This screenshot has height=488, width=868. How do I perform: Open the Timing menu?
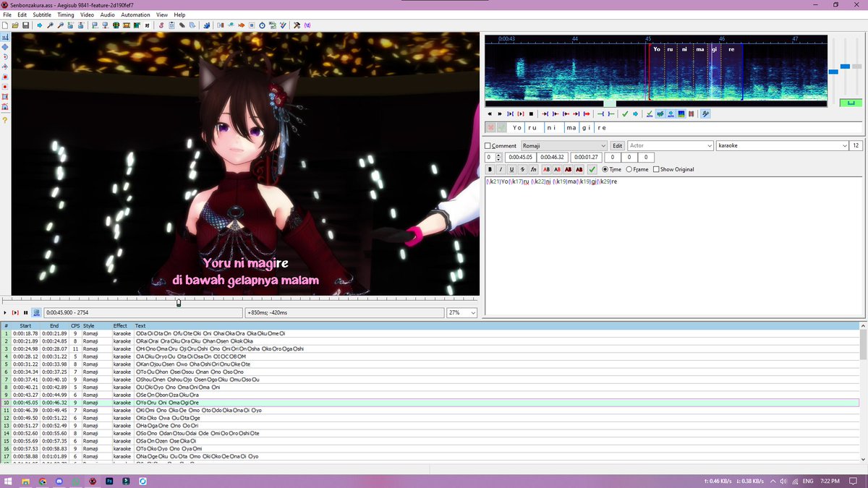(x=66, y=14)
